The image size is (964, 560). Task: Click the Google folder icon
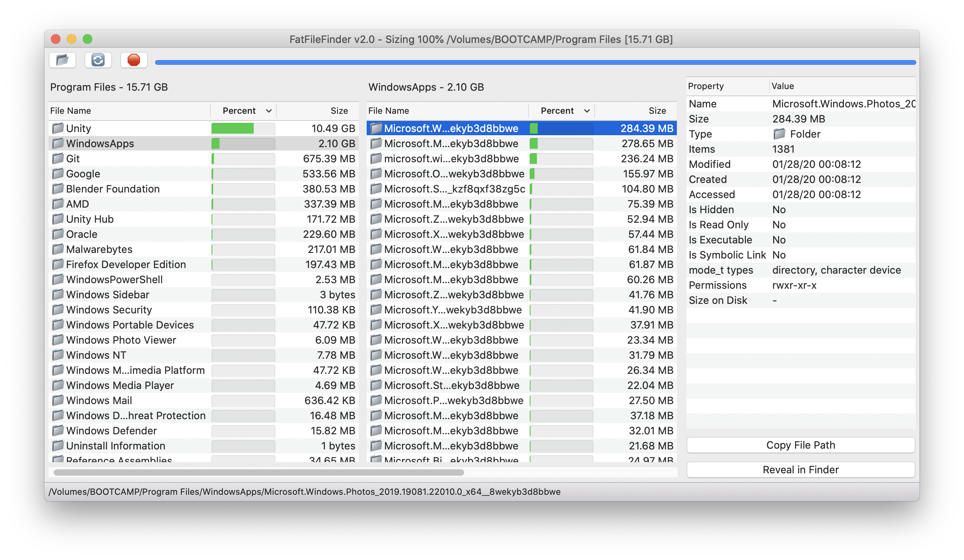(58, 173)
